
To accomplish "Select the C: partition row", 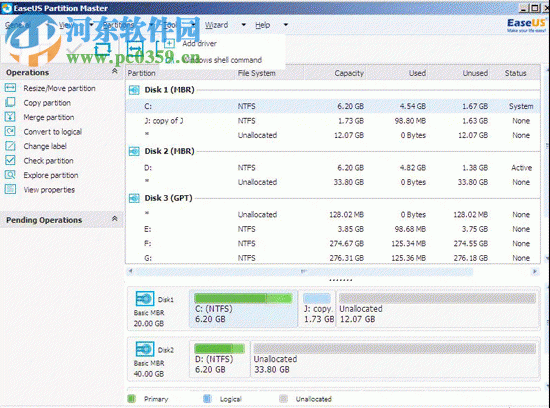I will 333,106.
